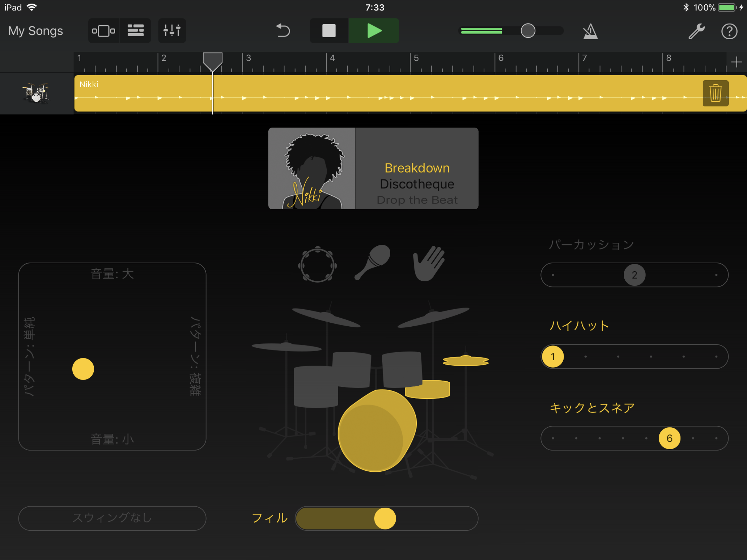
Task: Check Wi-Fi status icon
Action: pyautogui.click(x=32, y=7)
